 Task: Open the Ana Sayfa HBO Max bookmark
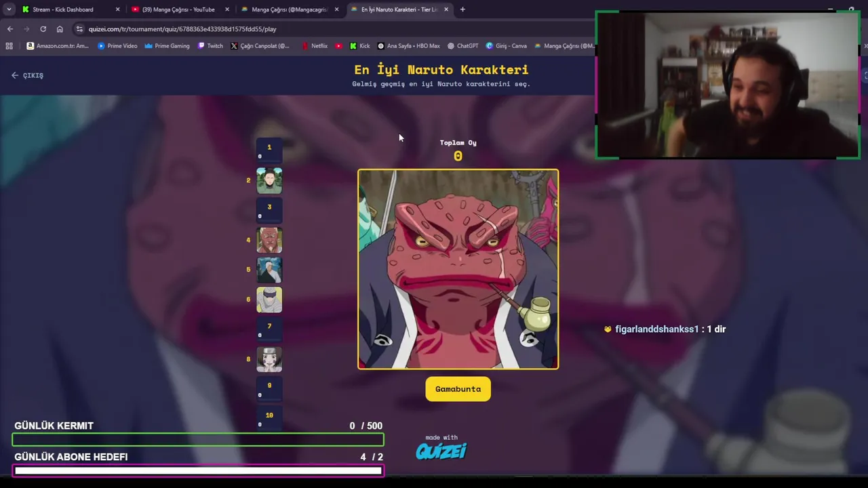click(x=409, y=46)
